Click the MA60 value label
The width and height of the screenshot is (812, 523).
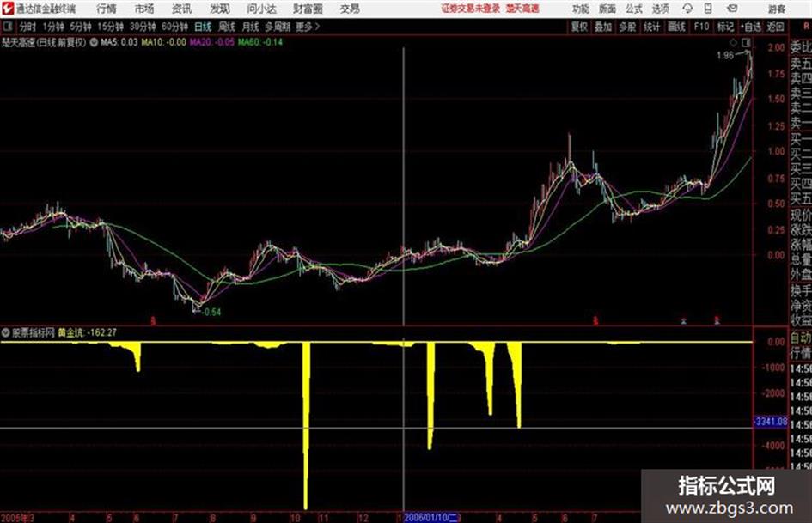coord(260,42)
